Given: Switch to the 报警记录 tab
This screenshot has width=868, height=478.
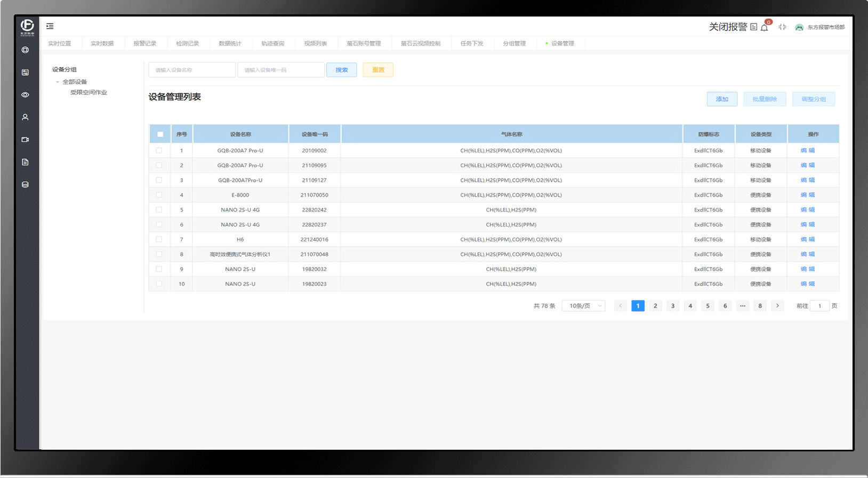Looking at the screenshot, I should (x=145, y=44).
